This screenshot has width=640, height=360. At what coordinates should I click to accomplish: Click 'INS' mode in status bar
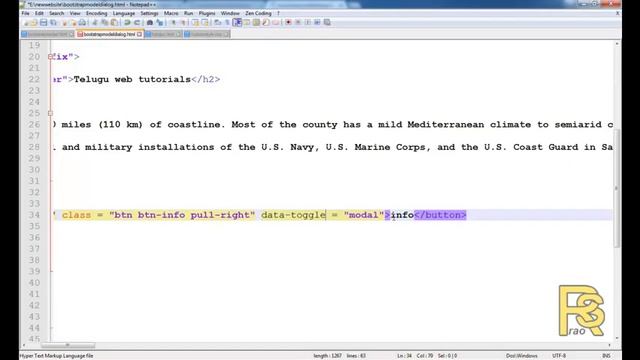point(606,356)
